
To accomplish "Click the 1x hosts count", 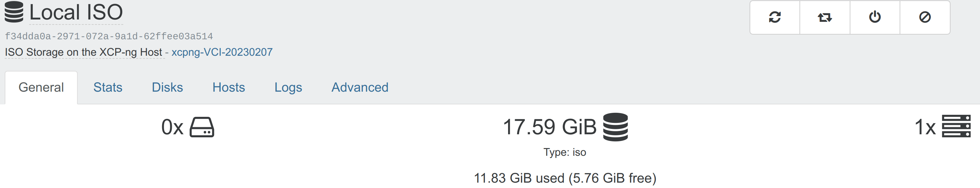I will pos(925,127).
